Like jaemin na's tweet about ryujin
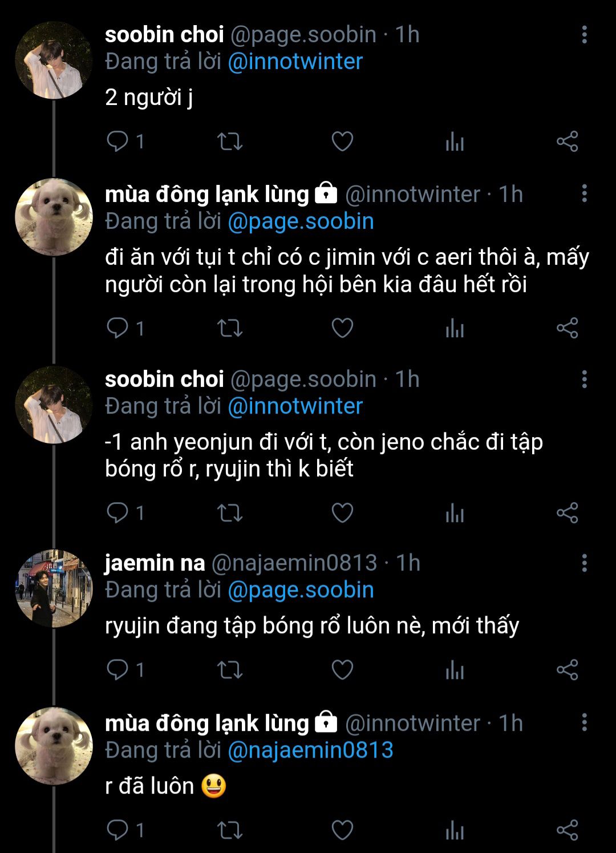This screenshot has width=616, height=853. click(x=342, y=669)
